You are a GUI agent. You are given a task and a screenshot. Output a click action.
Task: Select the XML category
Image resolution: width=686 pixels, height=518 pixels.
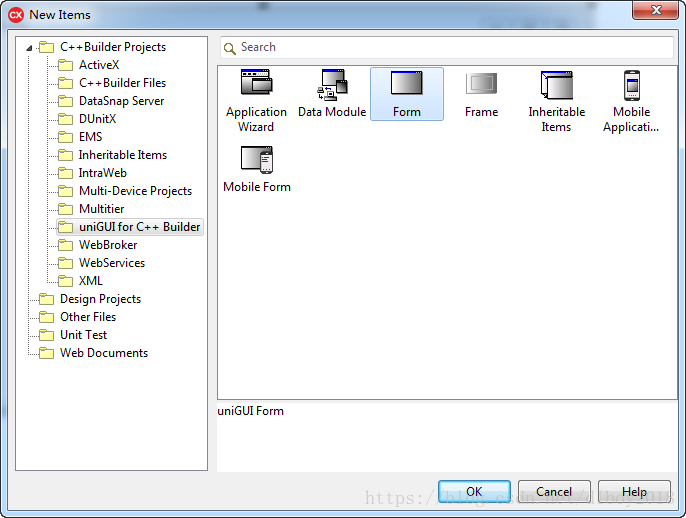[x=91, y=281]
